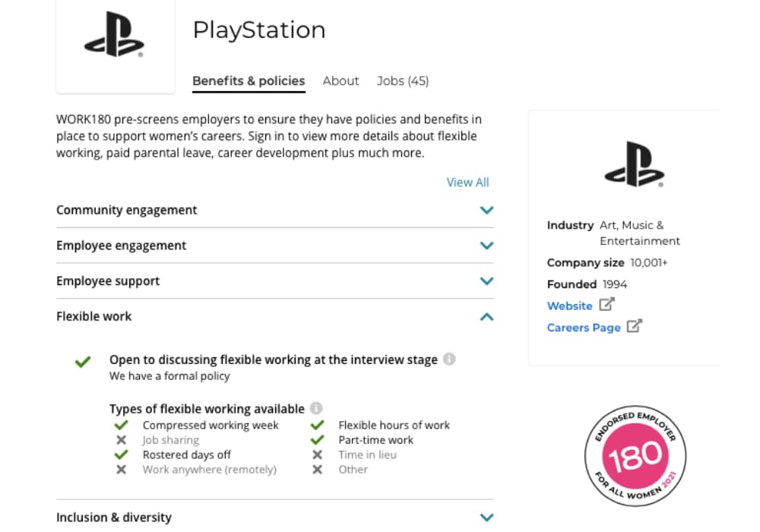Click the checkmark beside Flexible hours of work

point(318,425)
